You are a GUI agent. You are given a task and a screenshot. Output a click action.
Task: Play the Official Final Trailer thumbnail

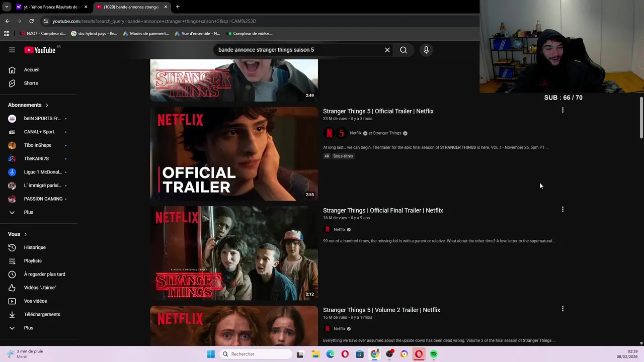click(234, 253)
